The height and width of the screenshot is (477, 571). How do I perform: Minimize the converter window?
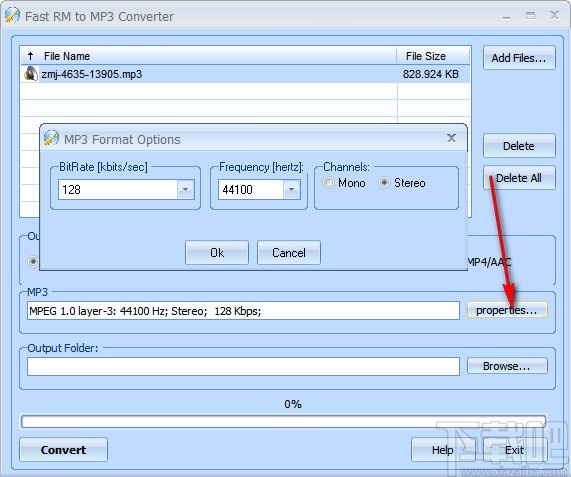507,17
